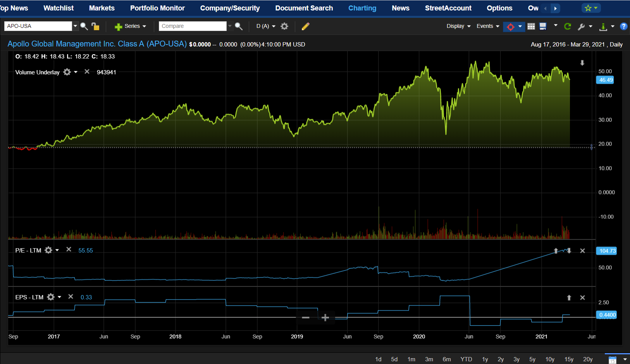This screenshot has width=630, height=364.
Task: Expand the wrench tools dropdown arrow
Action: 590,26
